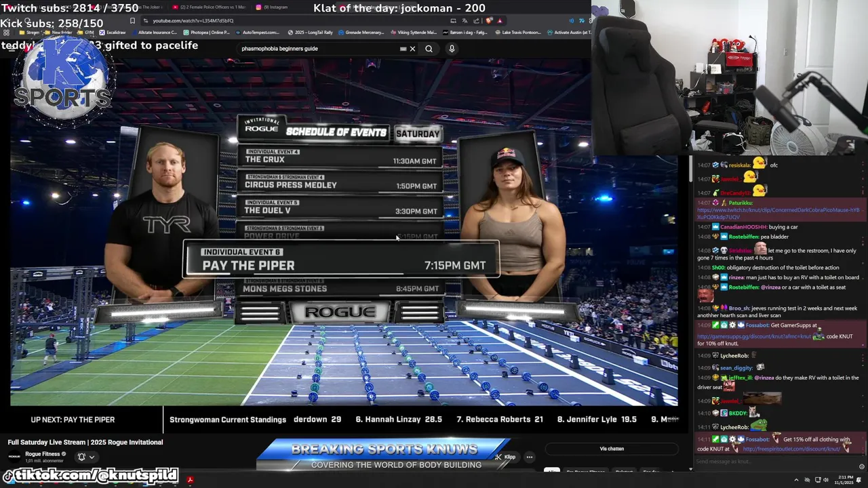The height and width of the screenshot is (488, 868).
Task: Click the Brave Shields icon in address bar
Action: (x=490, y=20)
